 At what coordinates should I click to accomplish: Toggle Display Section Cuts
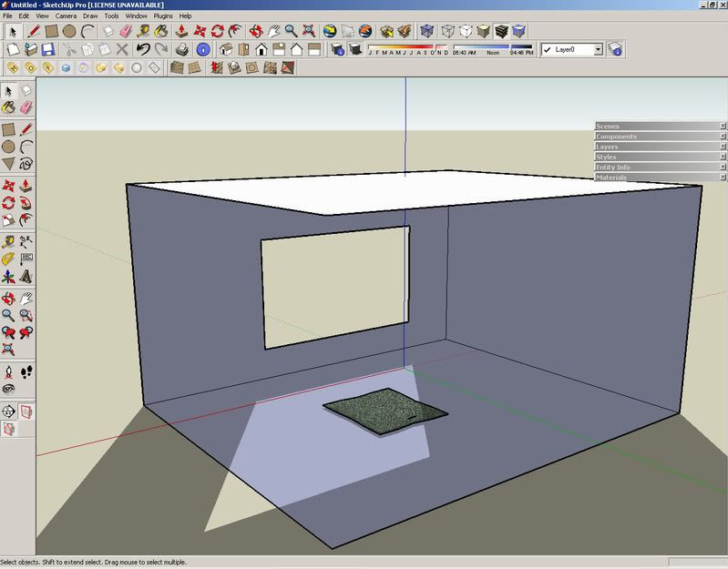coord(8,429)
